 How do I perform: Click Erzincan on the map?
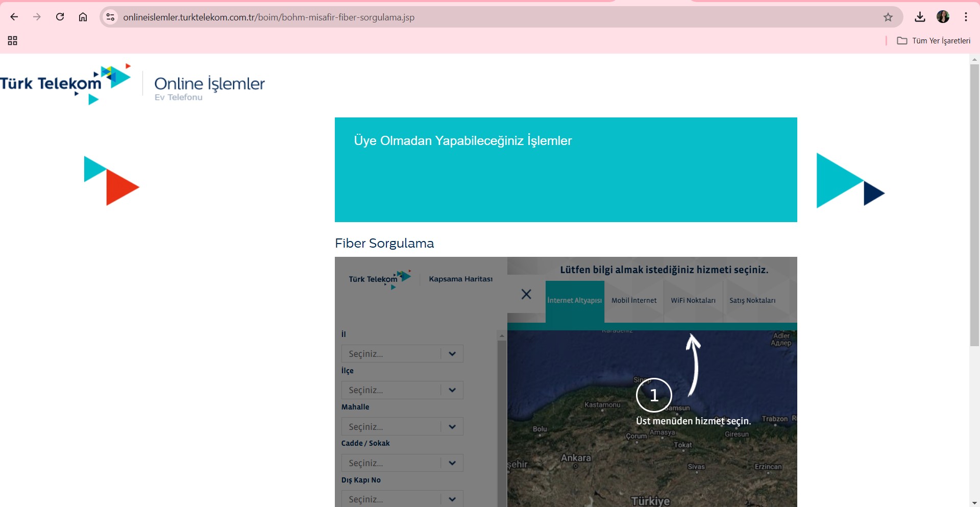pos(768,467)
